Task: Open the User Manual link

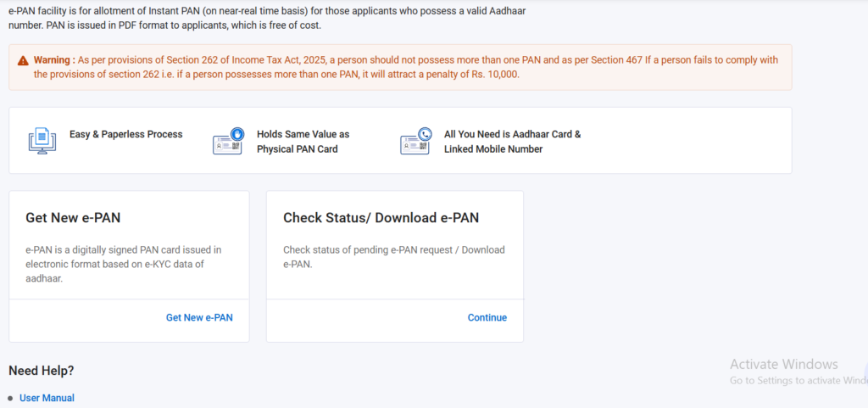Action: point(47,398)
